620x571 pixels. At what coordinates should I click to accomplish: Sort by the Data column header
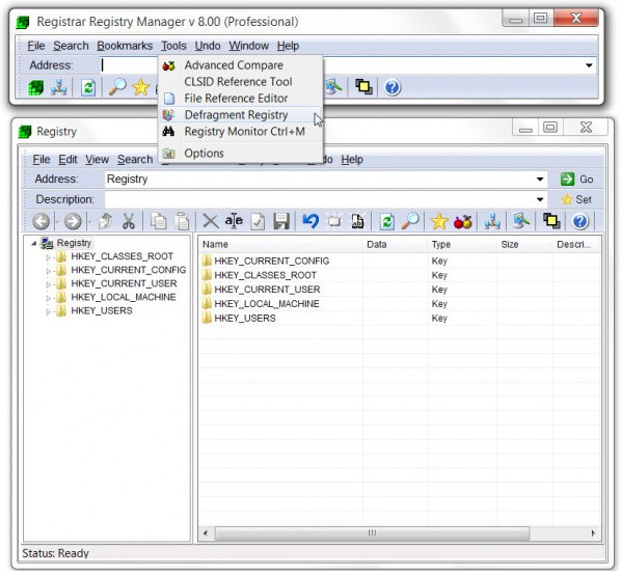point(395,245)
